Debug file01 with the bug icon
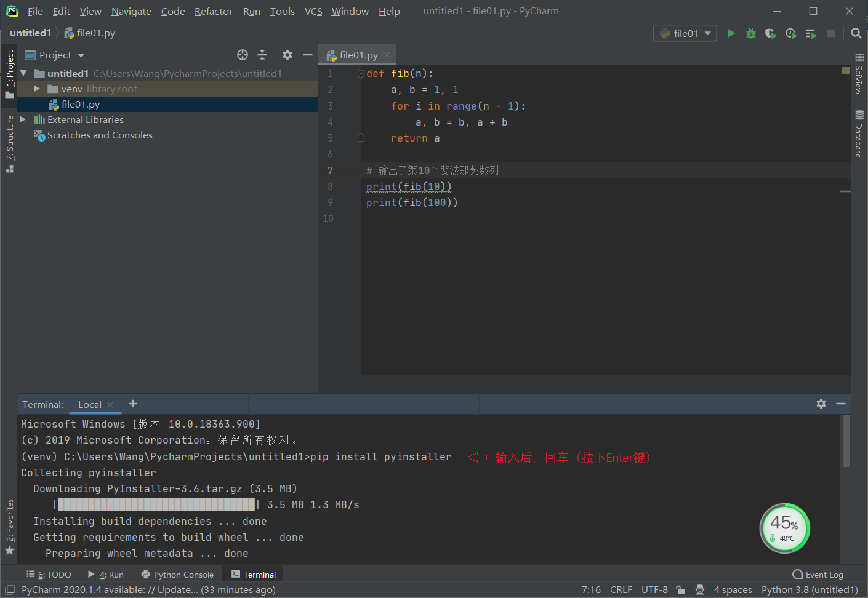Image resolution: width=868 pixels, height=598 pixels. [x=750, y=33]
